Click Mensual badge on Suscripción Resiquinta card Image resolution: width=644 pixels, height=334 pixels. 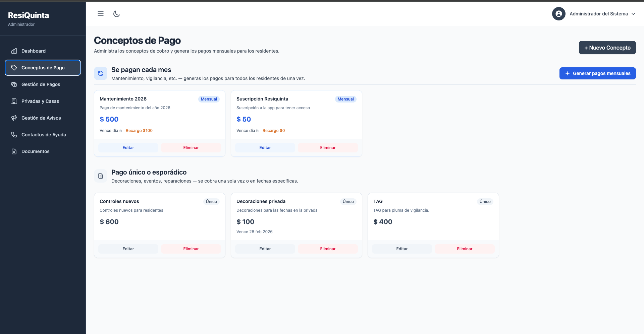point(345,99)
